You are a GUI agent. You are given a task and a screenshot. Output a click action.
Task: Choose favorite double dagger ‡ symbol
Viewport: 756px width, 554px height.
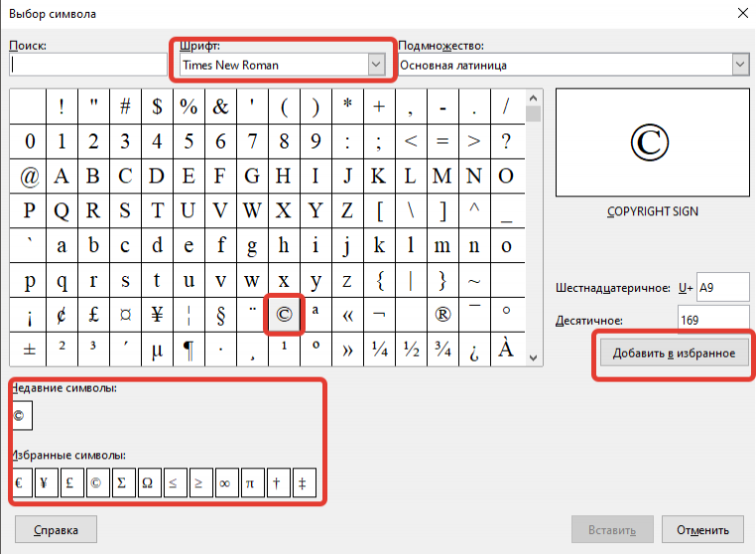[x=305, y=483]
